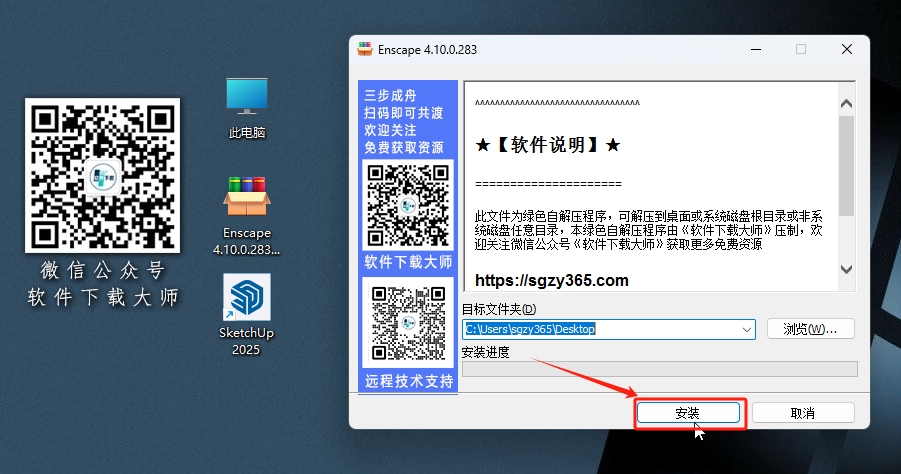Click the 目标文件夹(D) label

499,309
